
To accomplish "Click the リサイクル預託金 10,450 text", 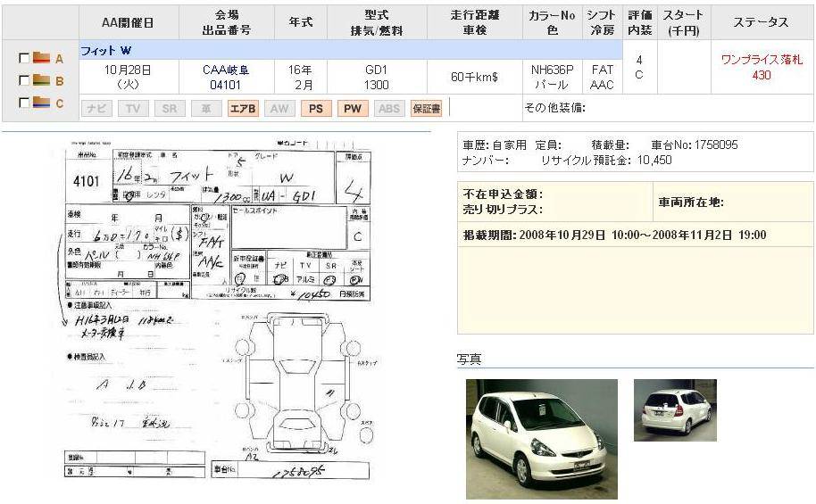I will [x=606, y=161].
